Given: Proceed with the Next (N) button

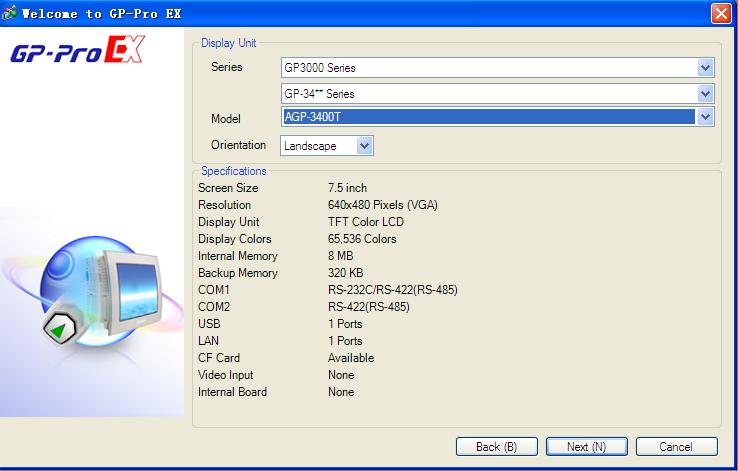Looking at the screenshot, I should [586, 446].
